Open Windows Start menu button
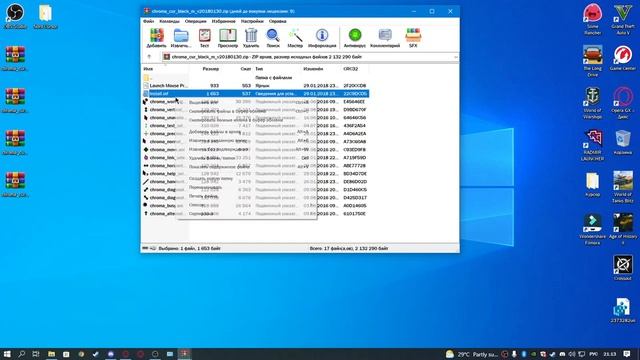Screen dimensions: 640x360 coord(7,354)
